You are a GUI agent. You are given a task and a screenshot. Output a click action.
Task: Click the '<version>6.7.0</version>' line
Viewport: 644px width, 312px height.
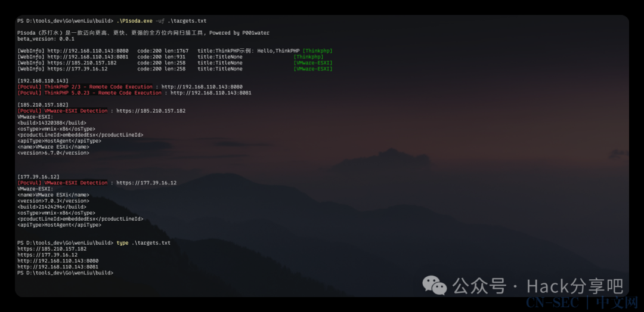coord(54,153)
